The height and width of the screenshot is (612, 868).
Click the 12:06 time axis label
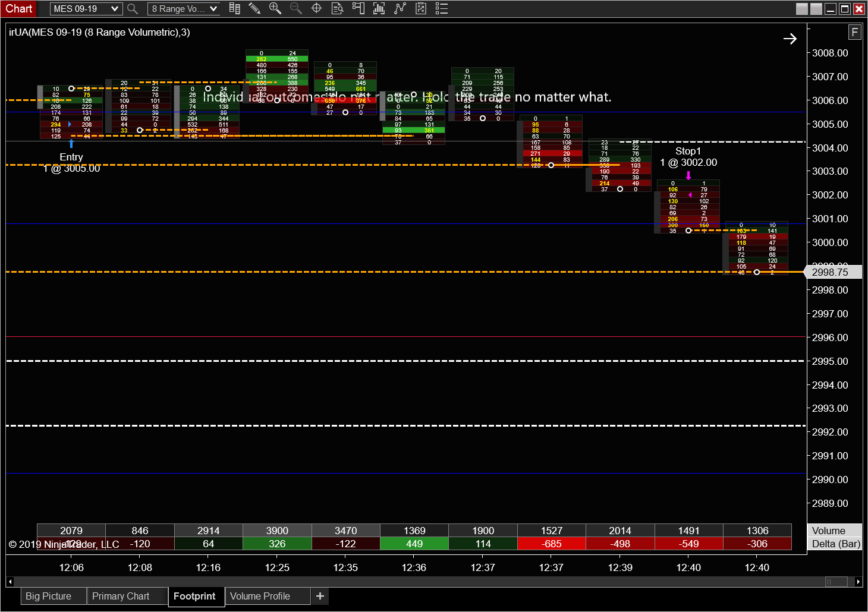71,567
